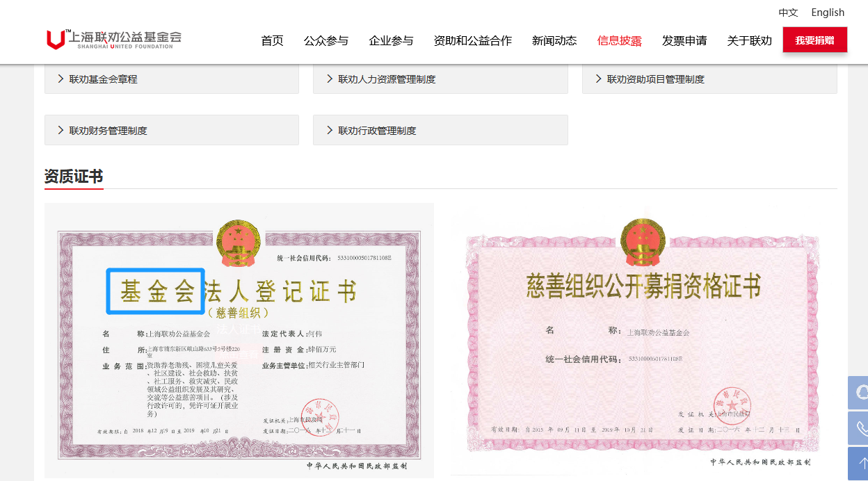Switch language to English
Image resolution: width=868 pixels, height=481 pixels.
pos(828,13)
